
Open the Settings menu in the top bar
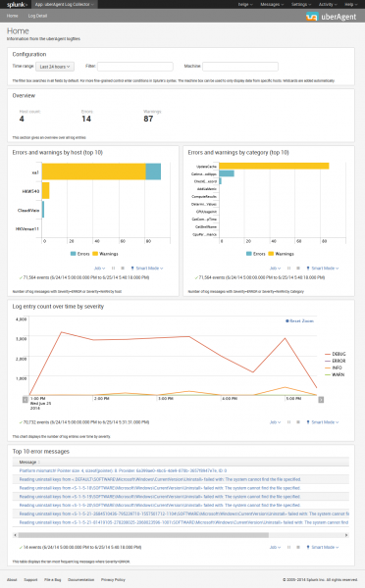pos(301,5)
